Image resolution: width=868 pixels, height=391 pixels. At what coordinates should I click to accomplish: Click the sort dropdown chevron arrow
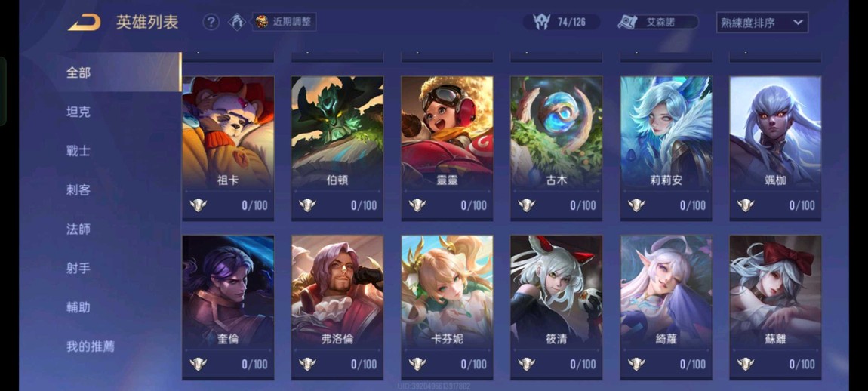point(798,23)
